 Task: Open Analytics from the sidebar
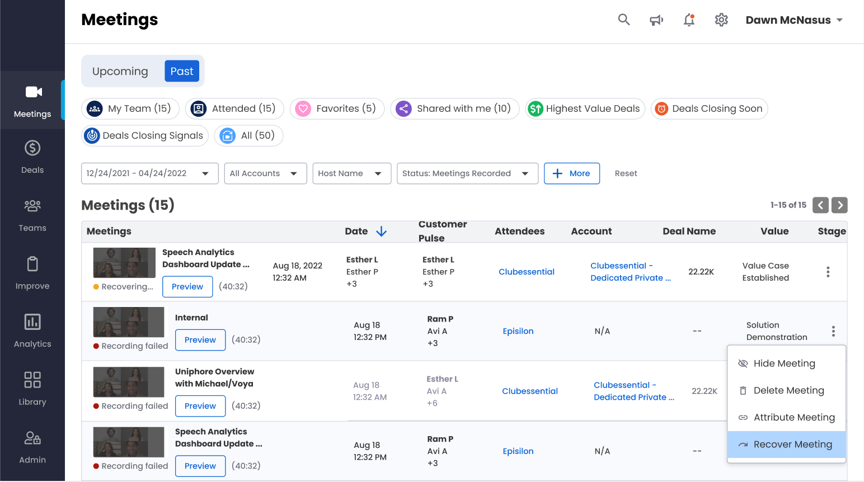pos(33,331)
